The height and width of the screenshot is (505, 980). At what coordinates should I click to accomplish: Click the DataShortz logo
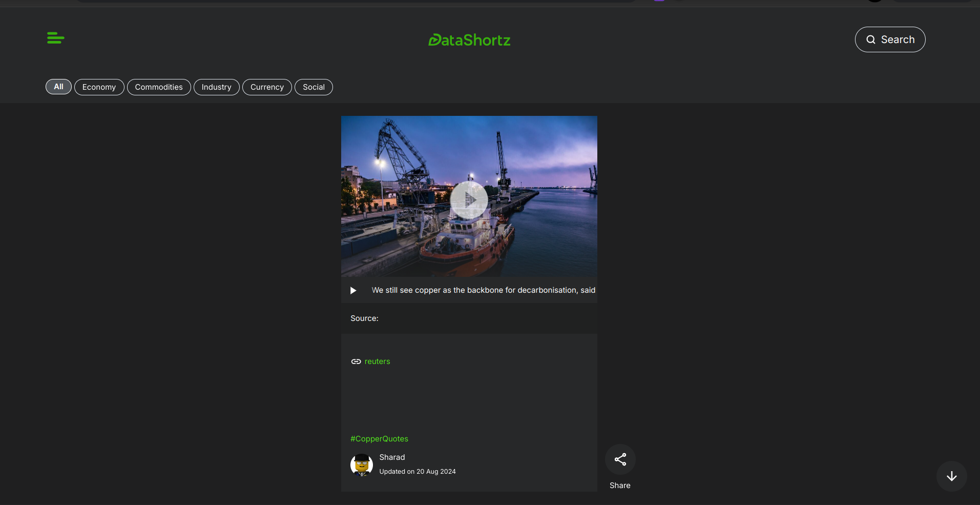[469, 40]
